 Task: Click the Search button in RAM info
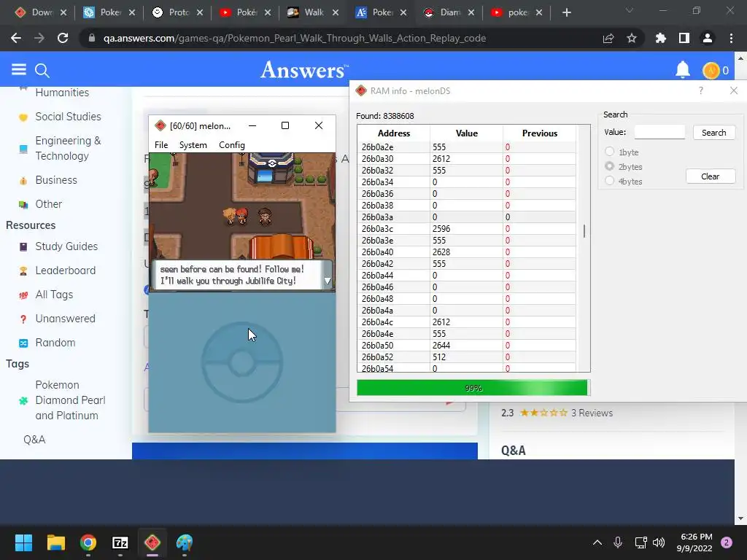[x=713, y=133]
